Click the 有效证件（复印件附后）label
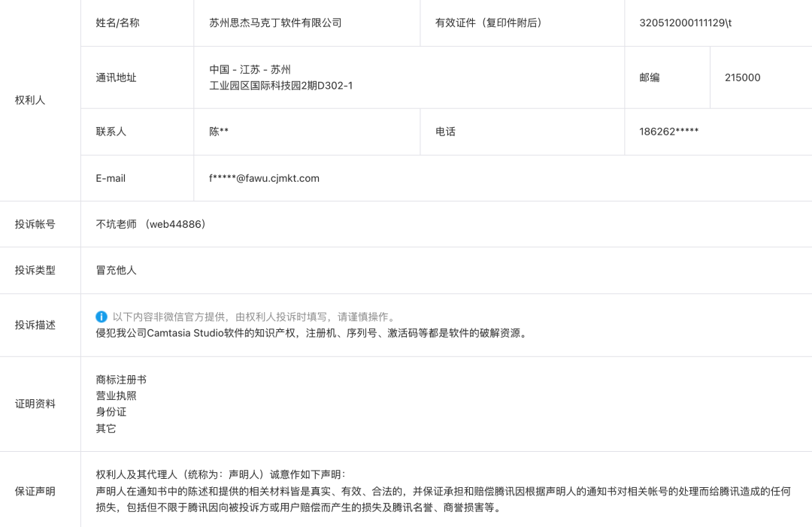Image resolution: width=812 pixels, height=527 pixels. click(489, 23)
